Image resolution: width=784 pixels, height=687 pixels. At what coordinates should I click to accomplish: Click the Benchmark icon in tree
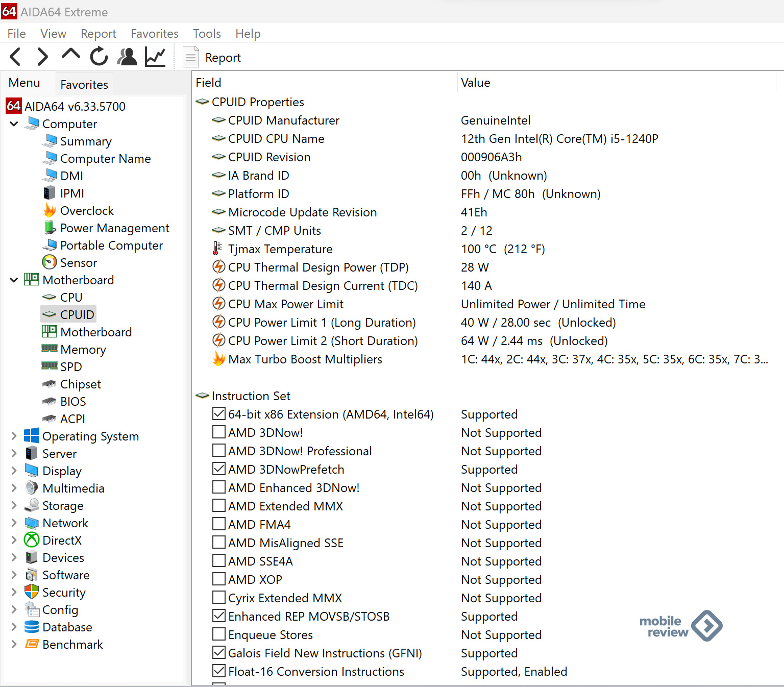pyautogui.click(x=32, y=644)
